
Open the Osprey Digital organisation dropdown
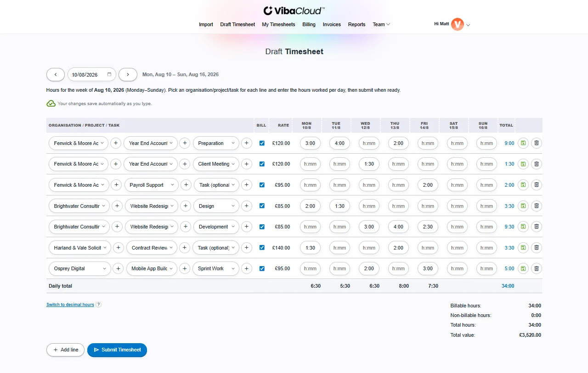point(79,268)
